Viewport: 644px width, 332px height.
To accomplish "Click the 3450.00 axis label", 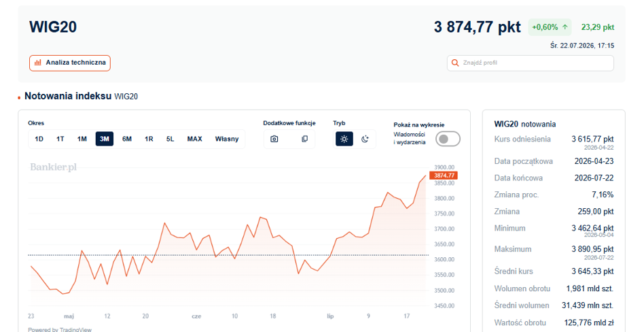I will click(x=444, y=305).
